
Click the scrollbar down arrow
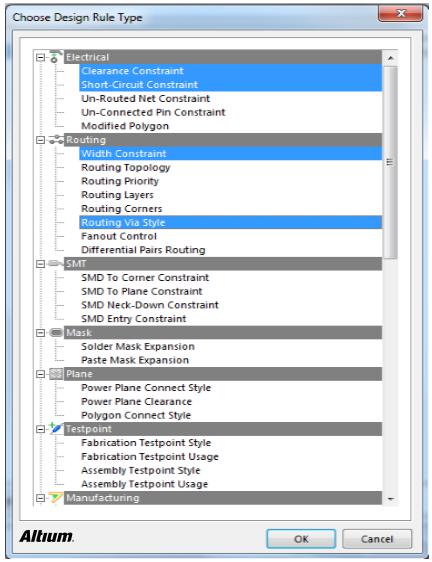(391, 499)
